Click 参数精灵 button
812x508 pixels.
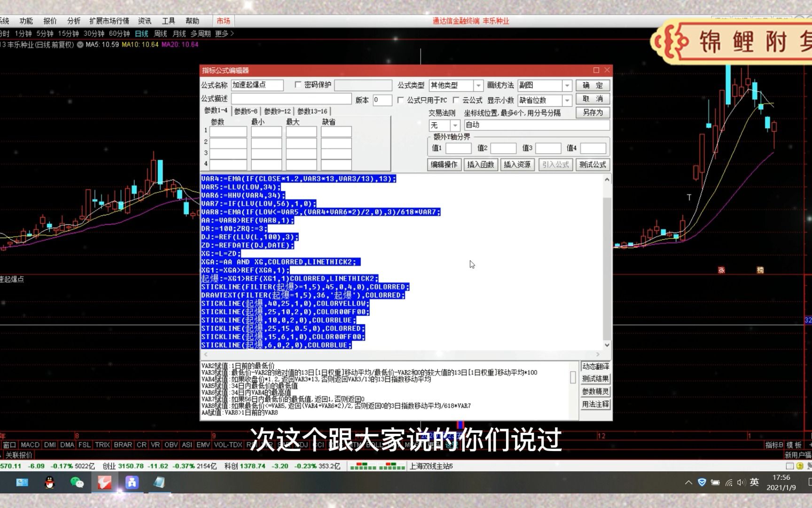click(595, 392)
